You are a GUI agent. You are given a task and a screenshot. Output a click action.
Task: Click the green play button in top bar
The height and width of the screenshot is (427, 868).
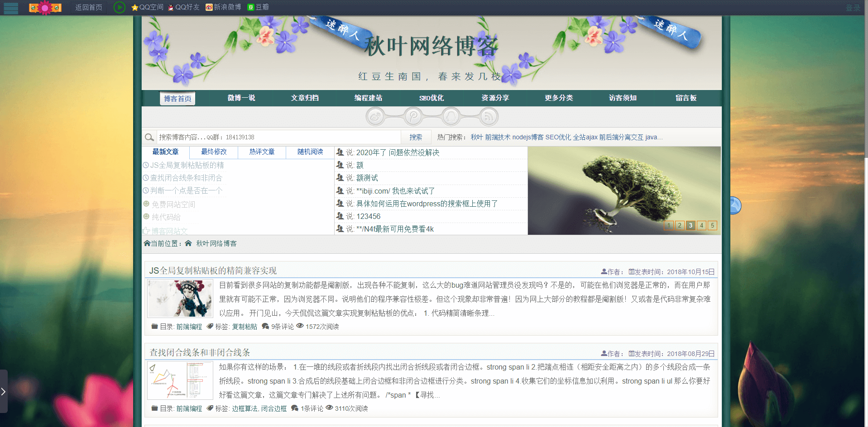[119, 7]
